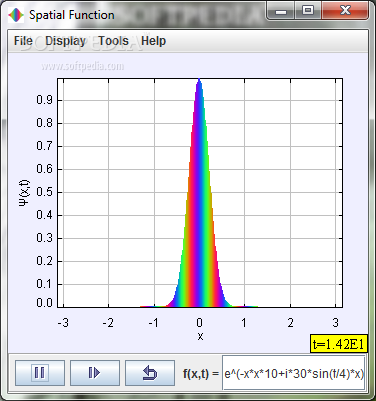Edit the f(x,t) function input field
The height and width of the screenshot is (401, 376).
(x=294, y=373)
